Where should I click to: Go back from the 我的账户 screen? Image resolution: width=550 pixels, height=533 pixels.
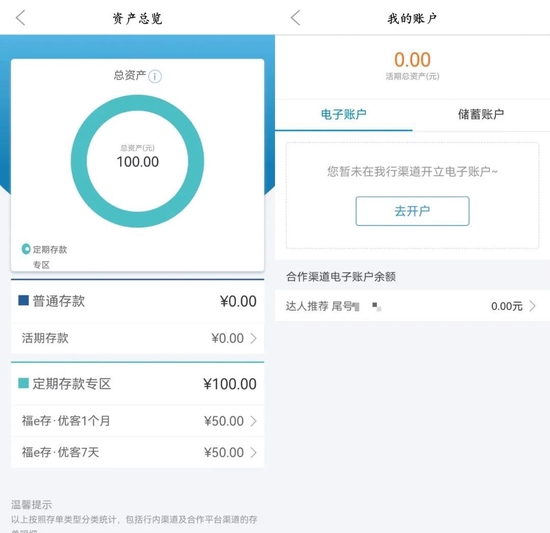pyautogui.click(x=296, y=18)
